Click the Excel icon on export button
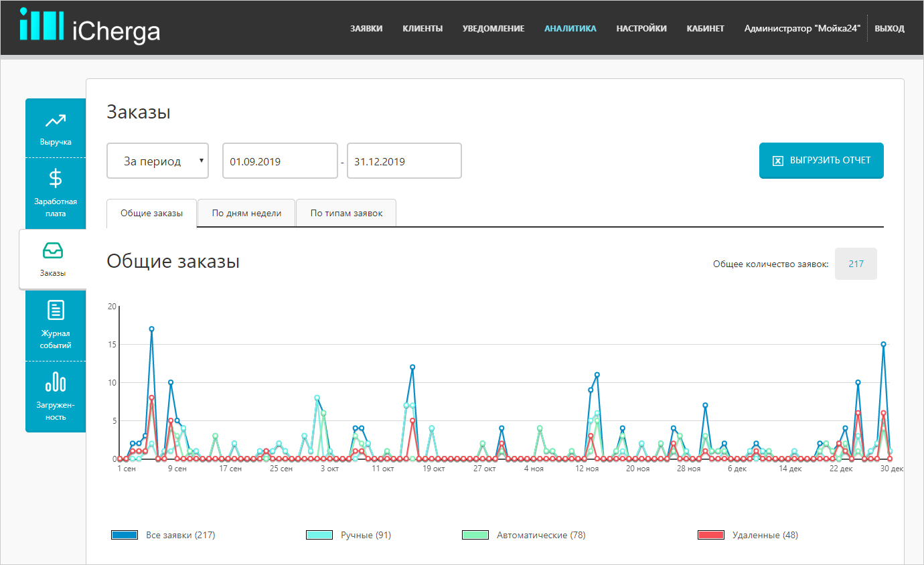 [778, 161]
